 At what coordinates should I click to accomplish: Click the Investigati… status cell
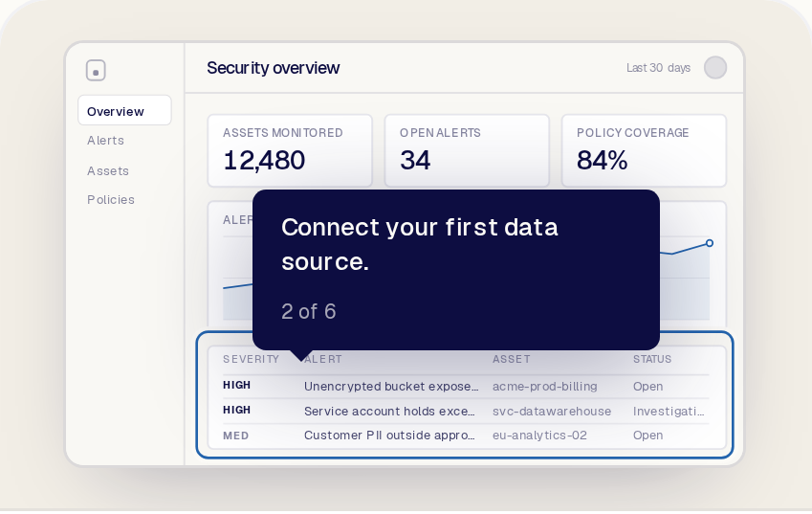point(669,412)
